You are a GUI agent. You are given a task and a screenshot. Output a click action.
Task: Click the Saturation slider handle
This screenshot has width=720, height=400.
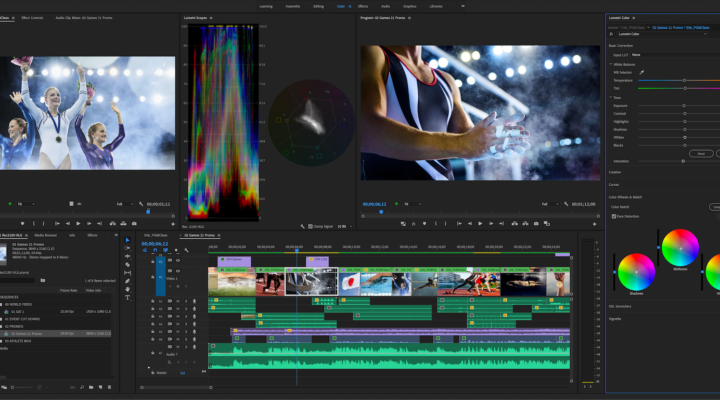tap(683, 161)
